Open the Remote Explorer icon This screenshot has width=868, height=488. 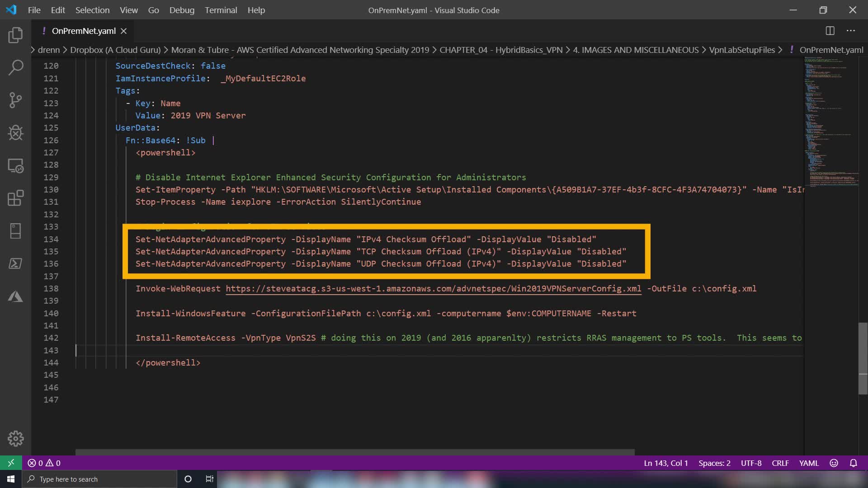tap(15, 166)
